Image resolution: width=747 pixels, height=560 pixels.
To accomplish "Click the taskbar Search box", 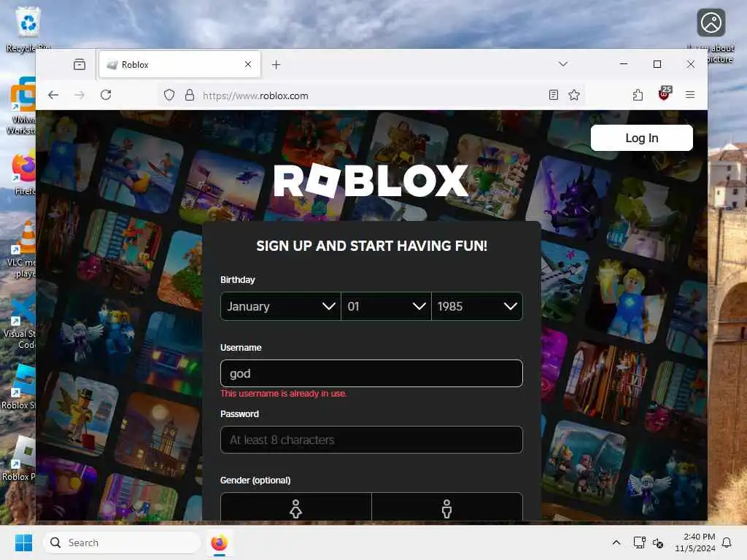I will pyautogui.click(x=122, y=542).
